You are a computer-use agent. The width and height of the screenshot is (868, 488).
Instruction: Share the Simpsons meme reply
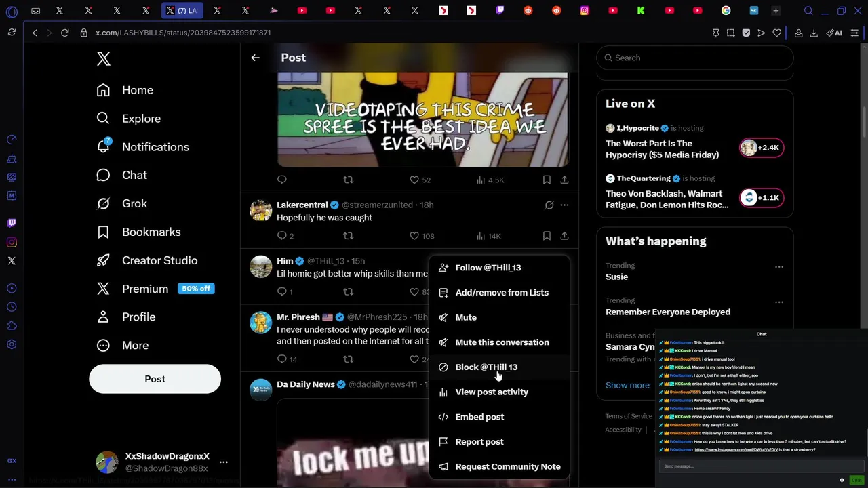564,180
